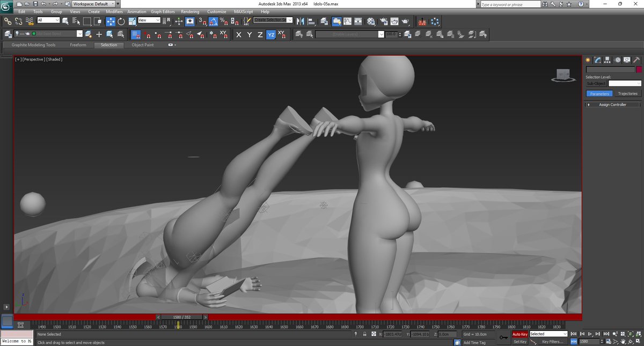Click the Trajectories button
Screen dimensions: 644x346
627,93
